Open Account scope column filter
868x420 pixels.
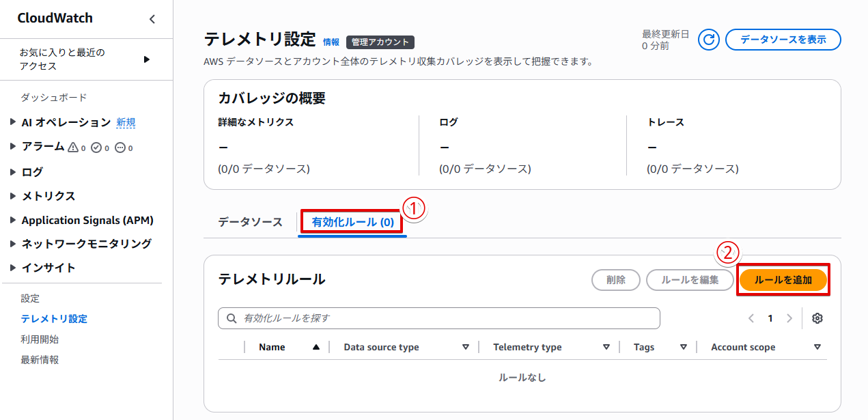817,347
